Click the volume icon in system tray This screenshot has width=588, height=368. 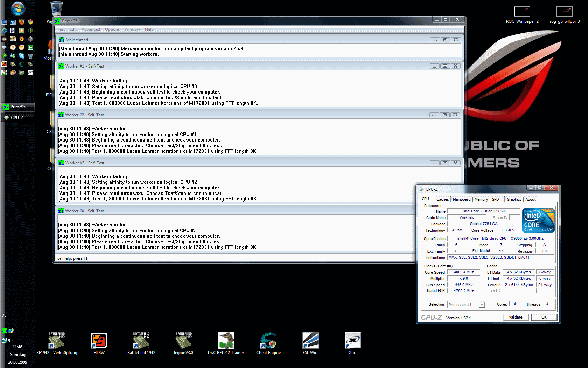pos(10,340)
